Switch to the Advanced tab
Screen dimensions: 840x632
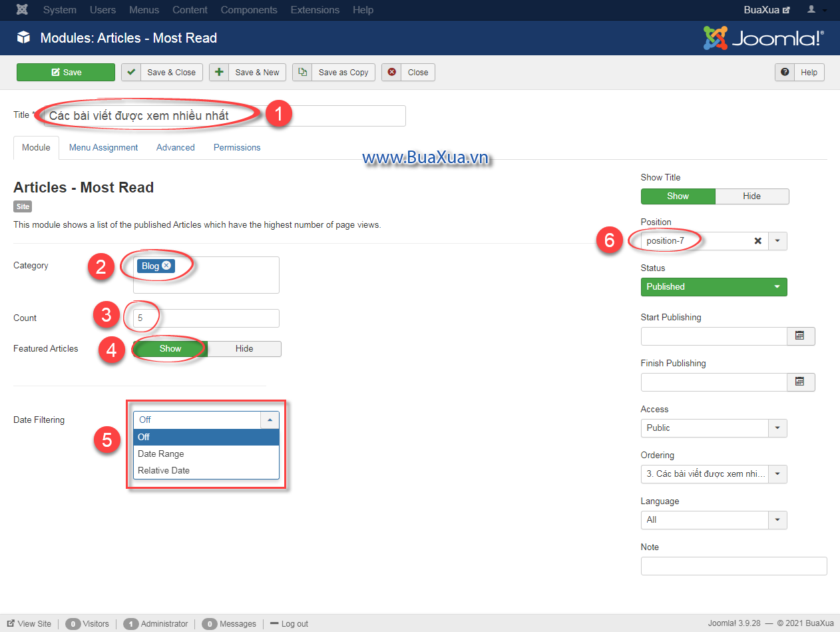(x=176, y=147)
